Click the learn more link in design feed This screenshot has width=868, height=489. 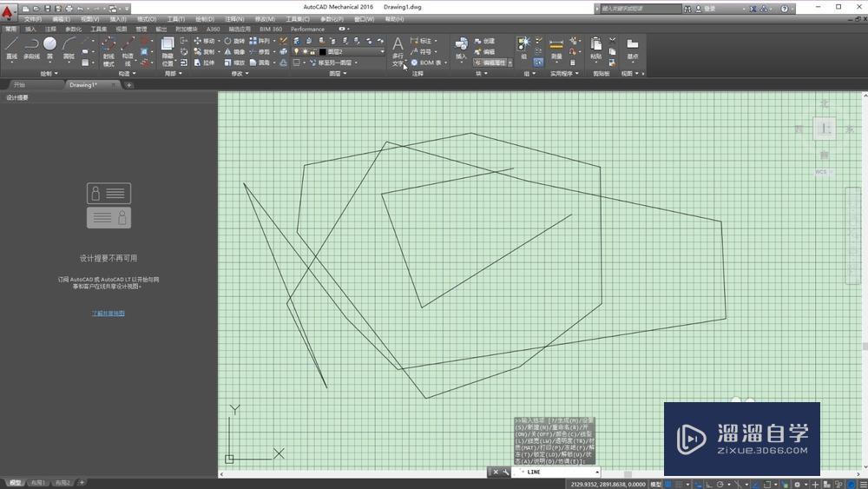pyautogui.click(x=108, y=313)
